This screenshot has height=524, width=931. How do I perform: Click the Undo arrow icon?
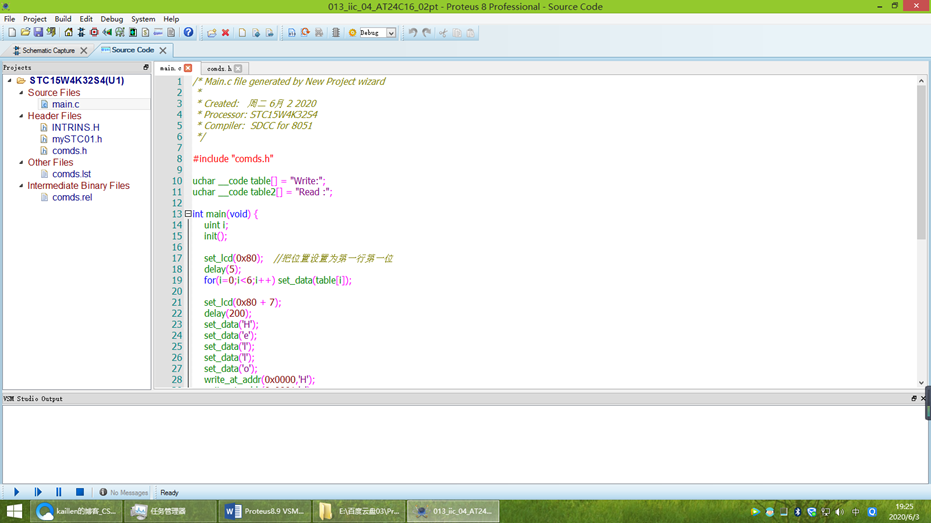click(x=413, y=33)
